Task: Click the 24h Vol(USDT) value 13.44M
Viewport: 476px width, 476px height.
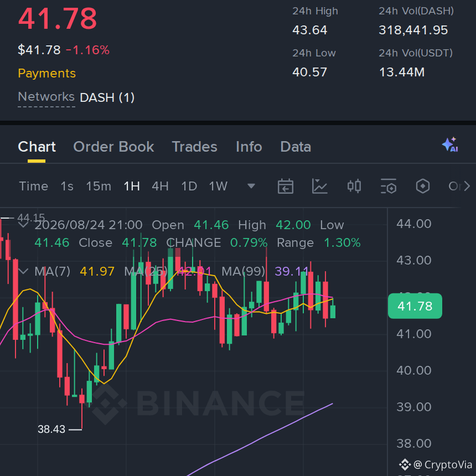Action: click(402, 72)
